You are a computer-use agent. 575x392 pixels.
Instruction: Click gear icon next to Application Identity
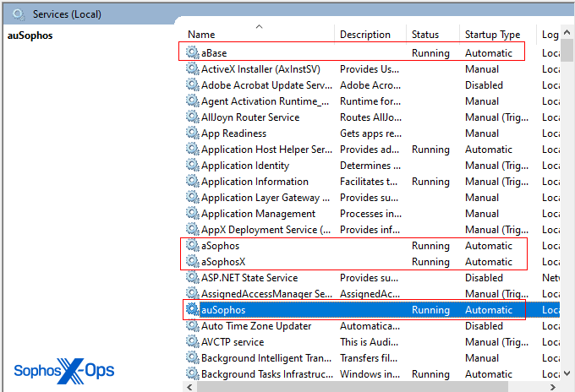pyautogui.click(x=193, y=166)
